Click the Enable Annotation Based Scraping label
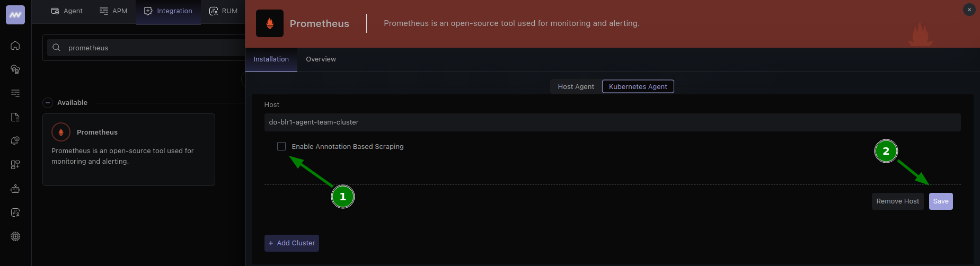 click(x=348, y=147)
